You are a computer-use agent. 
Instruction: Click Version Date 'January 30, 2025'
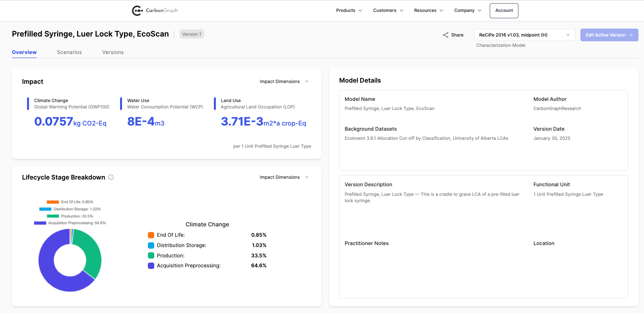pyautogui.click(x=552, y=138)
